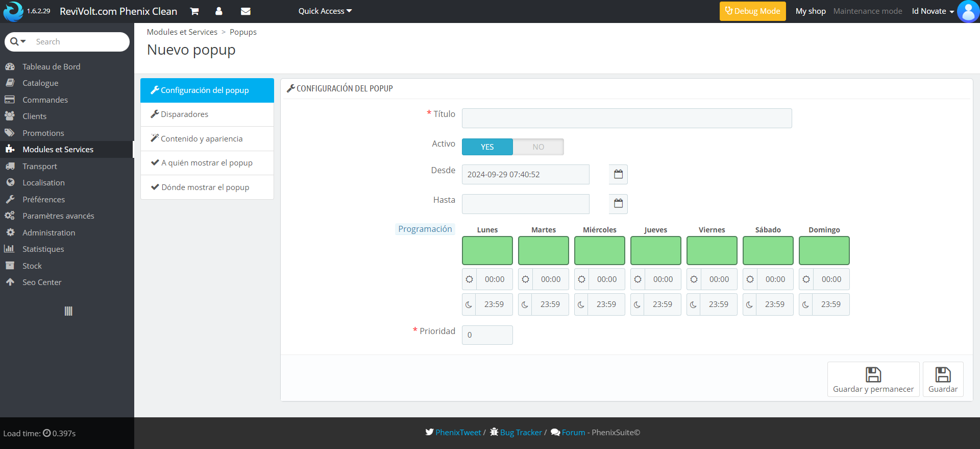Expand the Quick Access dropdown
The width and height of the screenshot is (980, 449).
(x=325, y=11)
